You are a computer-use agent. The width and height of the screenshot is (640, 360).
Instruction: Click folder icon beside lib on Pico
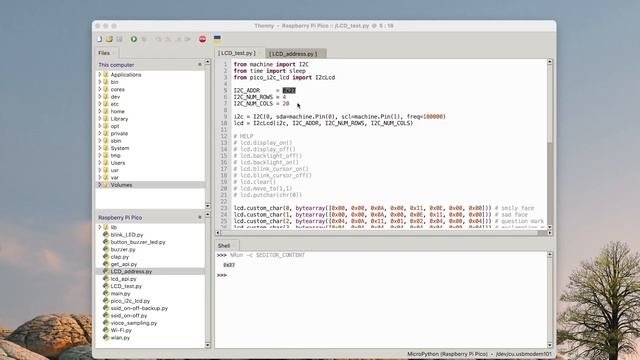[106, 227]
